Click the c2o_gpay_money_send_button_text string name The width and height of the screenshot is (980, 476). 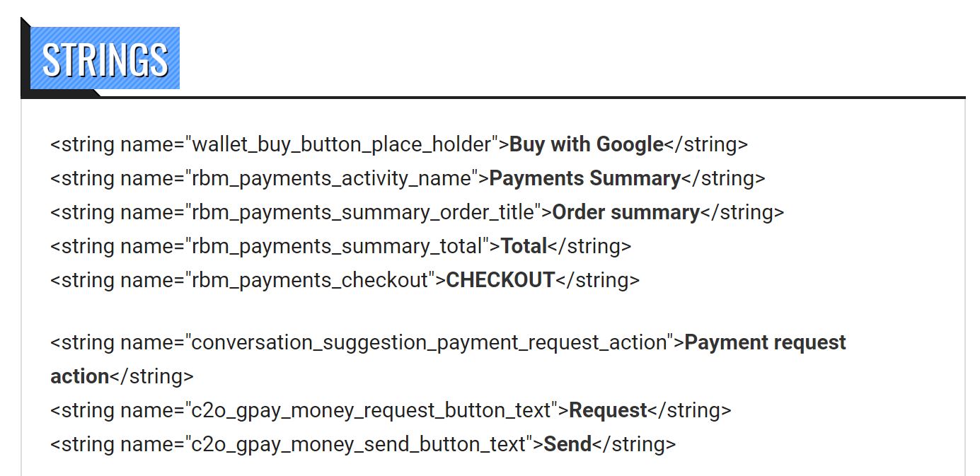[x=359, y=444]
